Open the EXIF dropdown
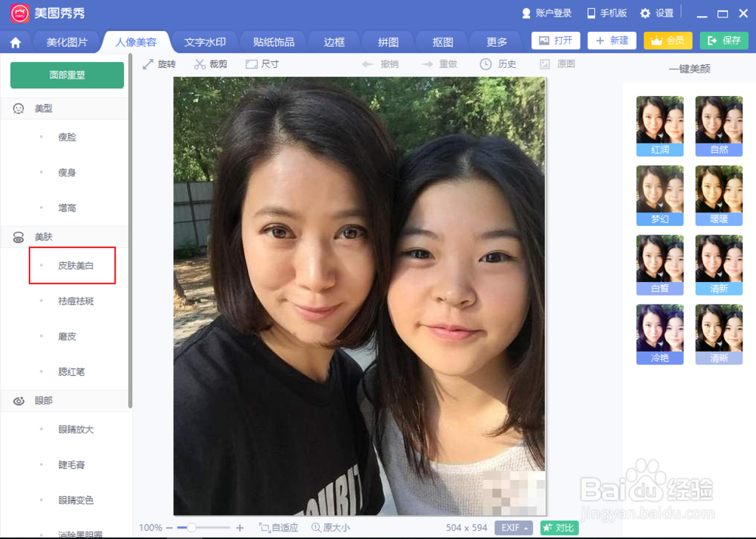756x539 pixels. click(514, 528)
